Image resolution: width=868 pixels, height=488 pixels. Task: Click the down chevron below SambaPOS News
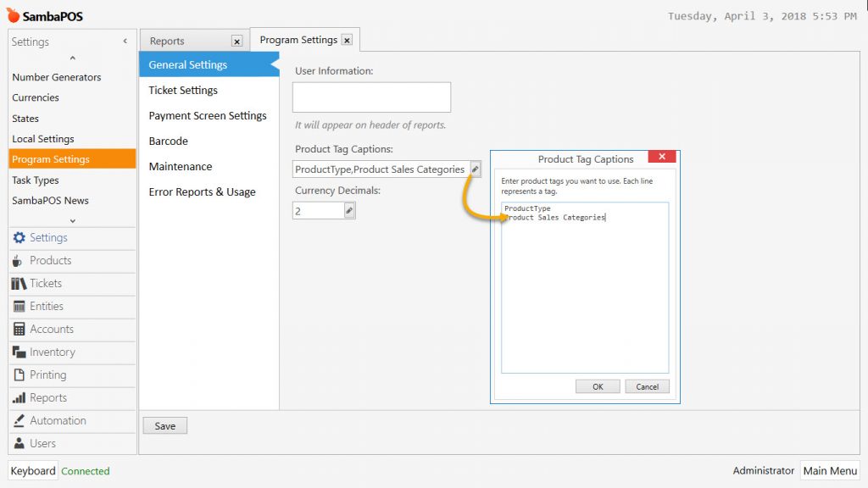tap(73, 220)
